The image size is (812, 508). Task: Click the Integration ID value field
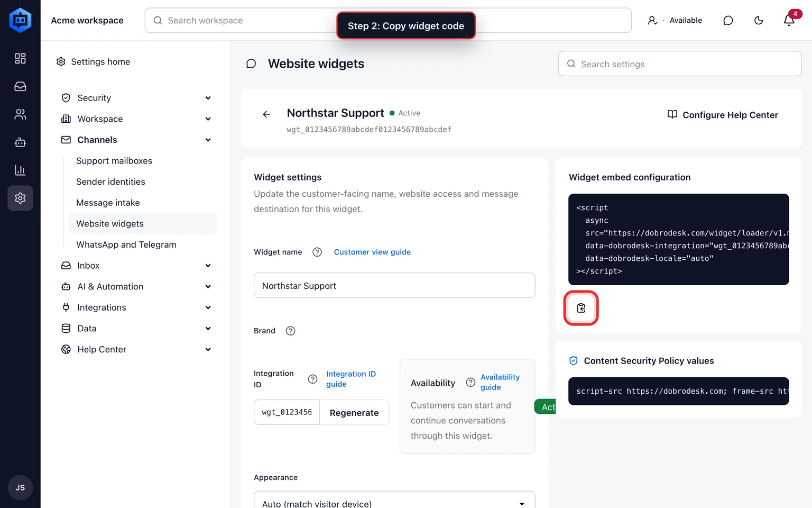pos(287,412)
